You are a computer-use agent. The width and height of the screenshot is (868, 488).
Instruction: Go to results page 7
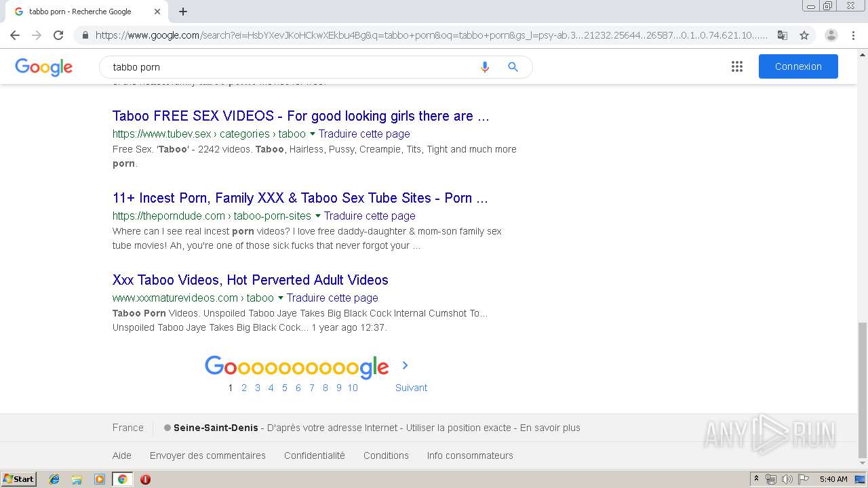click(x=312, y=388)
